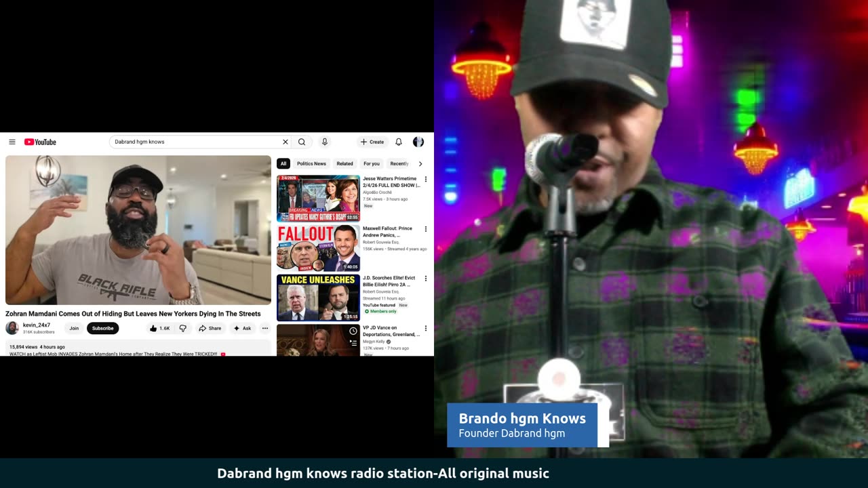Expand the 15,894 views description box
868x488 pixels.
[138, 349]
